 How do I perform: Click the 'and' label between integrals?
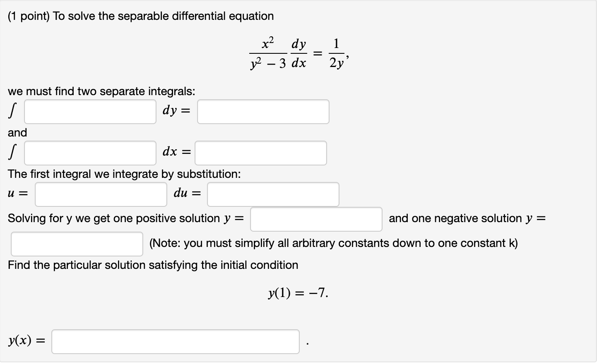coord(17,132)
